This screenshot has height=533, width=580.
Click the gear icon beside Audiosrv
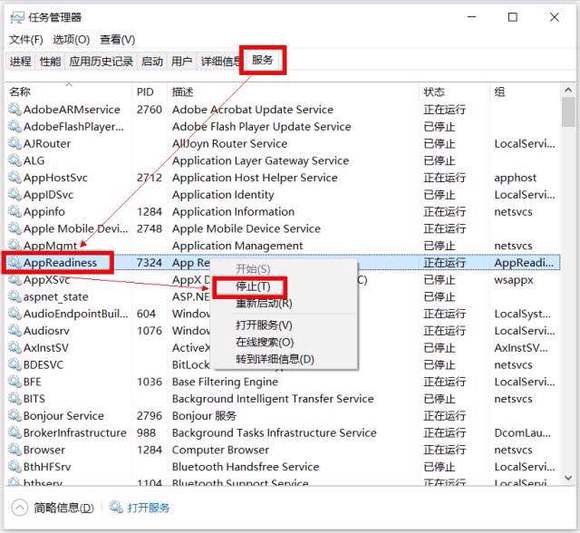(x=15, y=331)
